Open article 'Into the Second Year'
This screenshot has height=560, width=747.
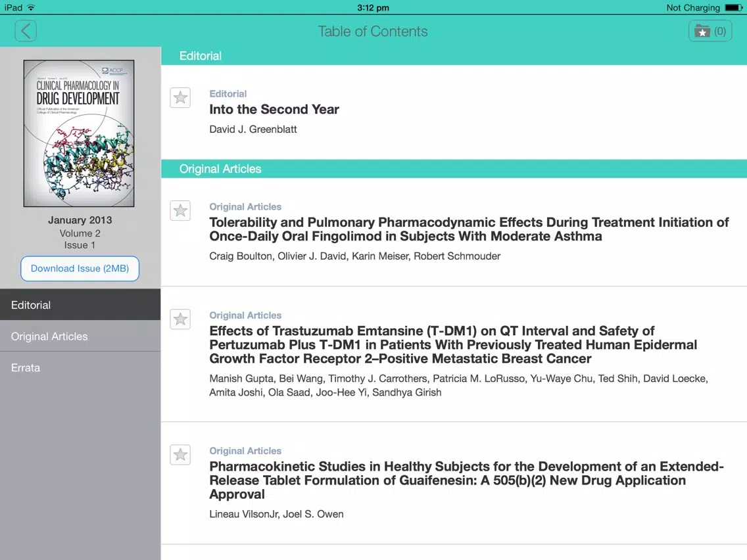coord(274,110)
